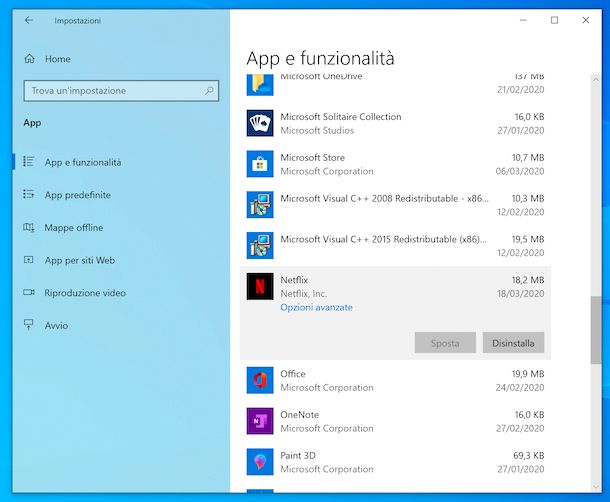Click the Microsoft Store icon
Image resolution: width=610 pixels, height=502 pixels.
(x=260, y=164)
